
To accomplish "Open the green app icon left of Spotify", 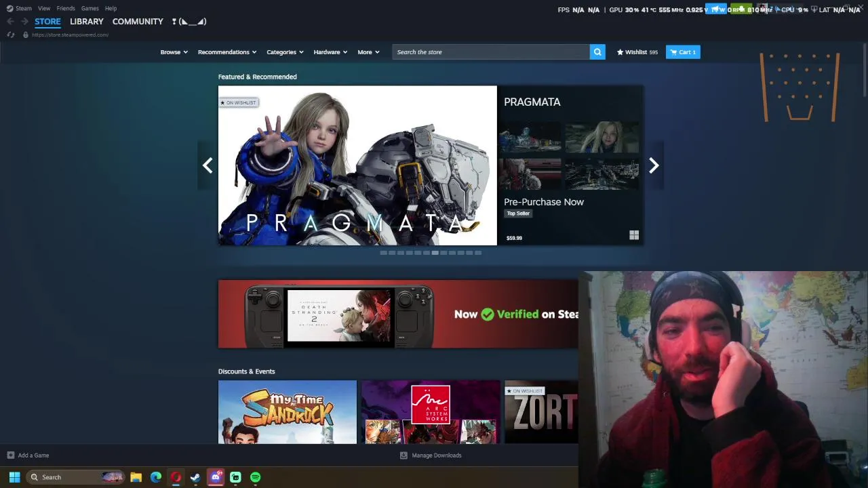I will pos(235,477).
